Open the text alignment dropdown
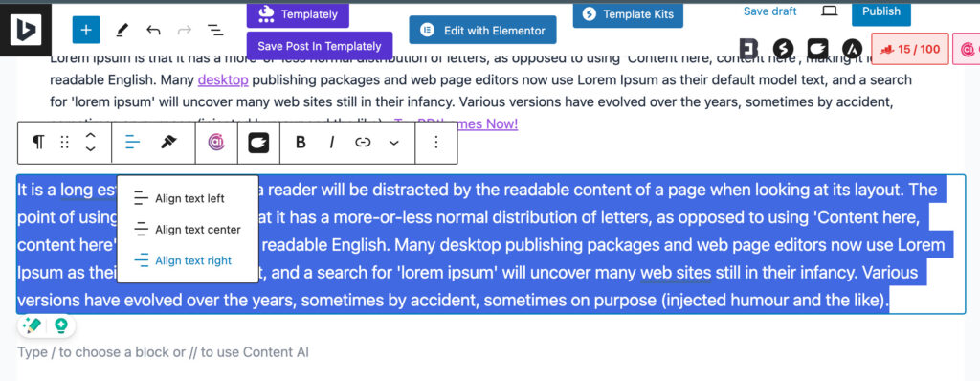Image resolution: width=980 pixels, height=381 pixels. [x=132, y=143]
